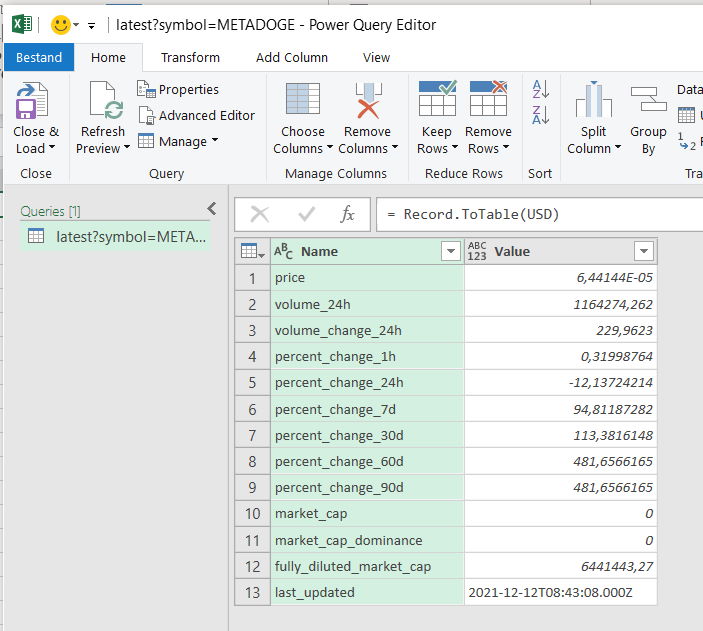Sort ascending A to Z

click(x=540, y=89)
